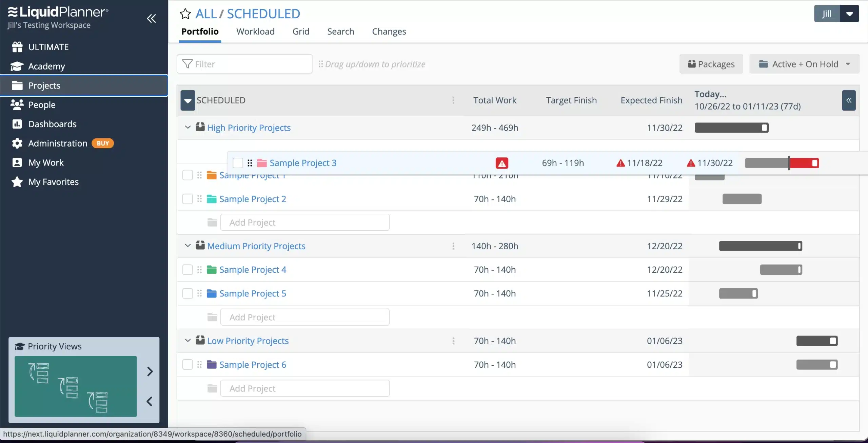Open the Projects section in sidebar
868x443 pixels.
pos(44,85)
